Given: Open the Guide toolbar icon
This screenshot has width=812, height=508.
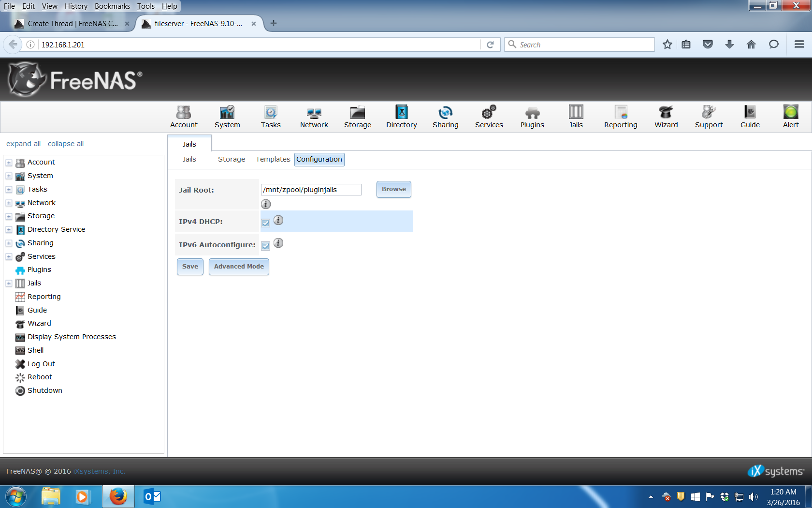Looking at the screenshot, I should coord(750,117).
